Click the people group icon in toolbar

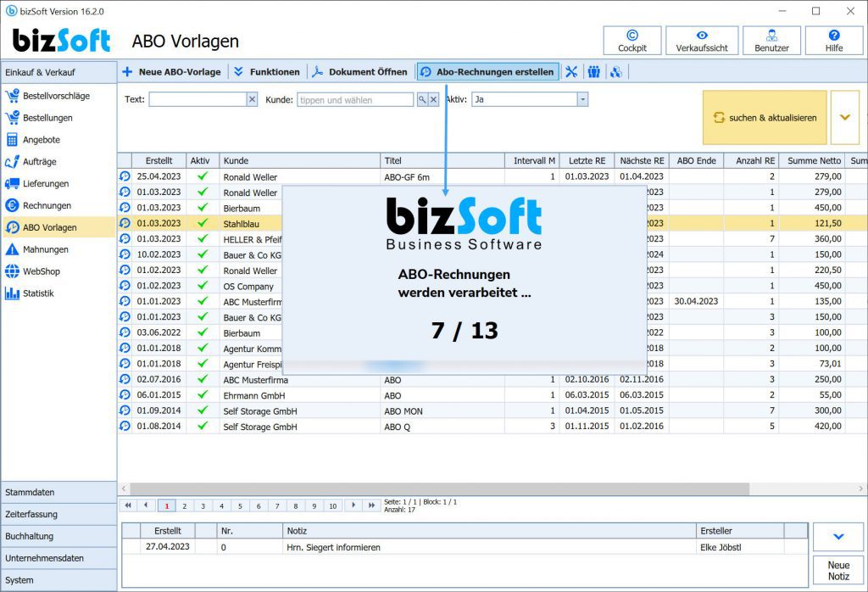(x=594, y=72)
